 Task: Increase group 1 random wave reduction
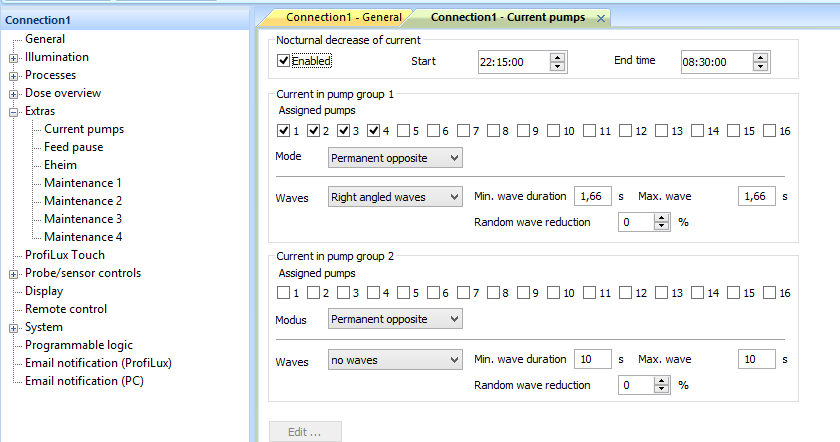tap(660, 218)
